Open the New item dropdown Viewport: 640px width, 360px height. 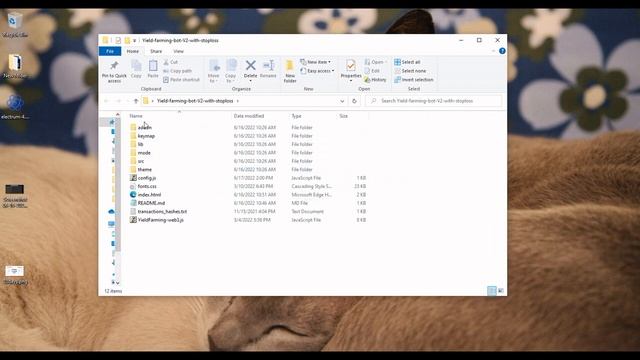click(316, 62)
